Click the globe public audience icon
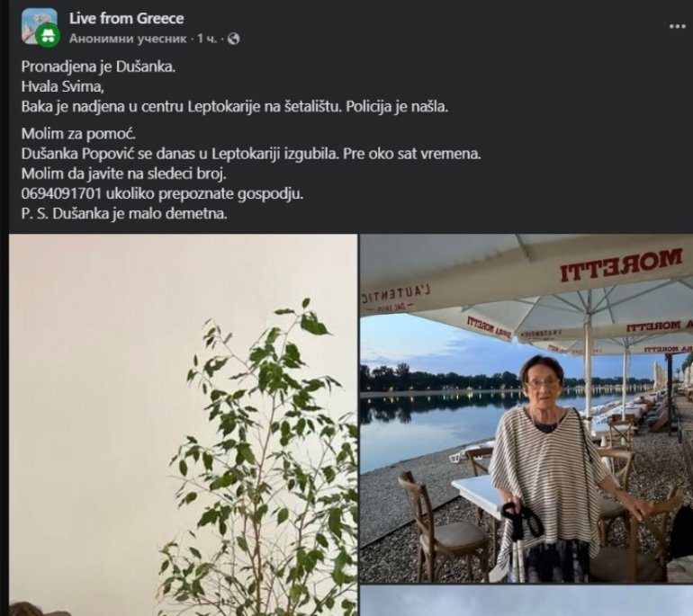 point(233,40)
